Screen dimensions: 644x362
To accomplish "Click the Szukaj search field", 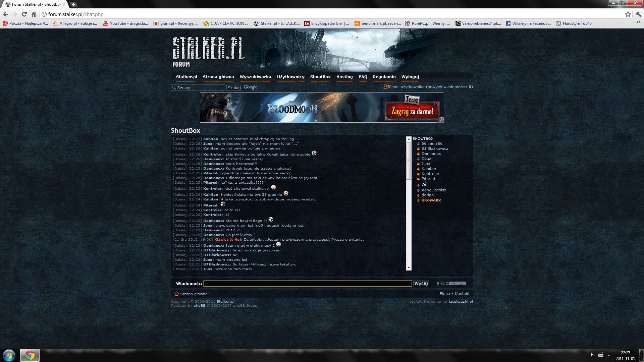I will click(198, 87).
